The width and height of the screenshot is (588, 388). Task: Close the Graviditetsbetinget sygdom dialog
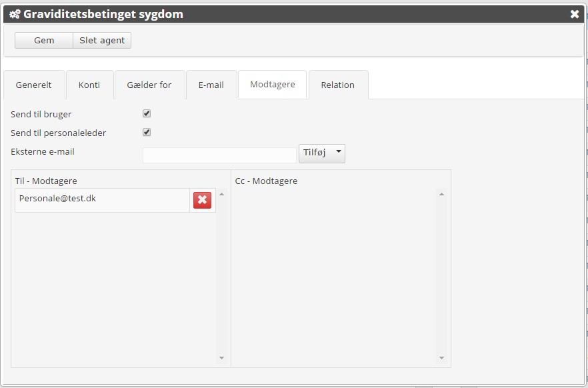pos(575,13)
